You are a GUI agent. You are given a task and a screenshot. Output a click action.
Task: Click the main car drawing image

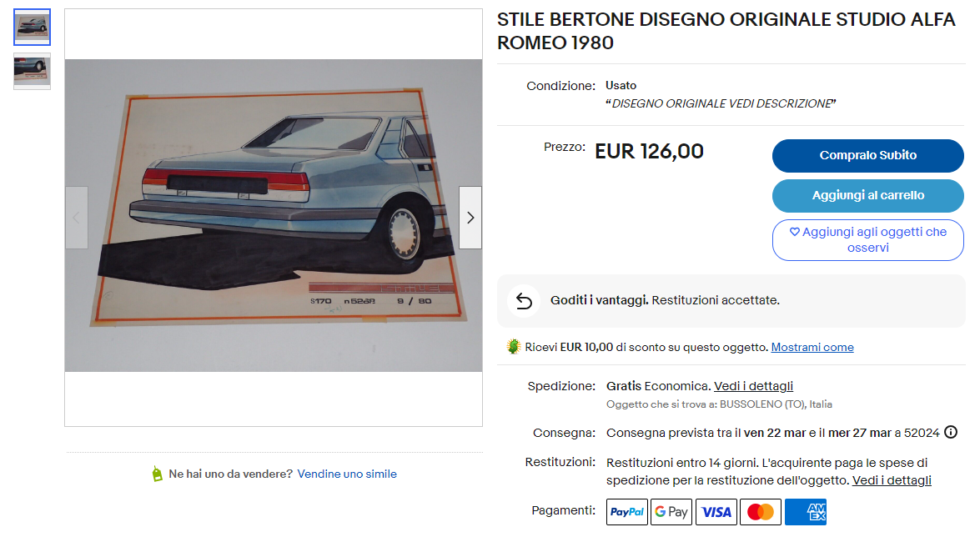coord(274,216)
